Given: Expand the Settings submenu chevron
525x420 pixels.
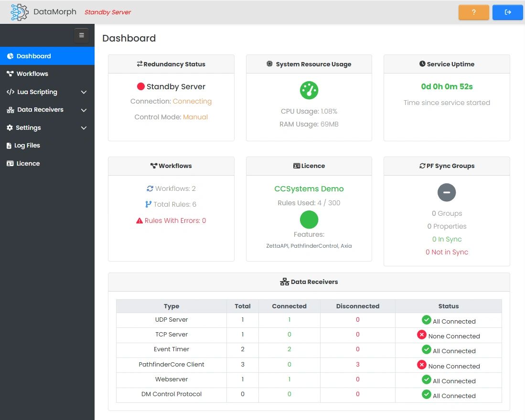Looking at the screenshot, I should pyautogui.click(x=84, y=128).
